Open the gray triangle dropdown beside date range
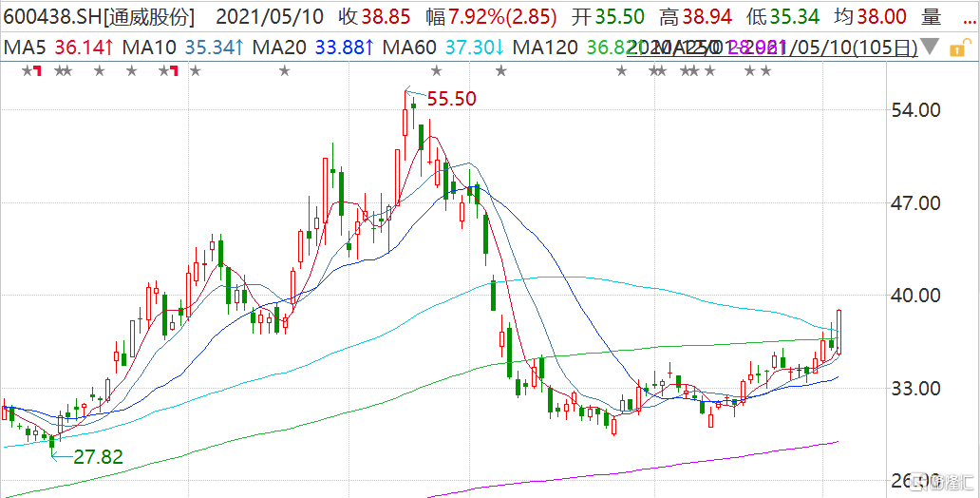 [930, 47]
